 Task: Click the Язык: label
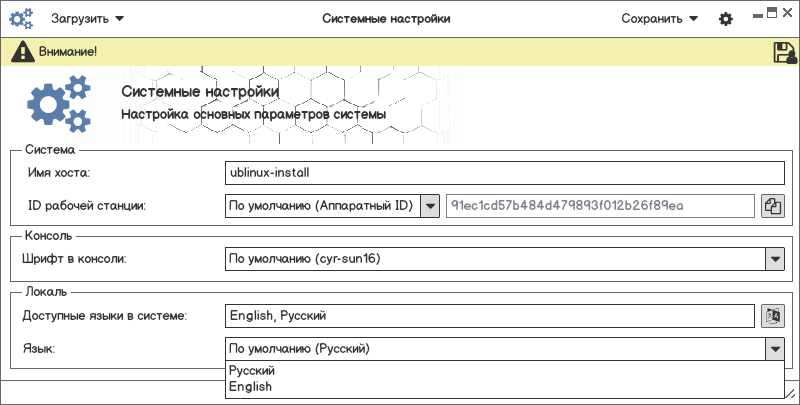[x=39, y=349]
